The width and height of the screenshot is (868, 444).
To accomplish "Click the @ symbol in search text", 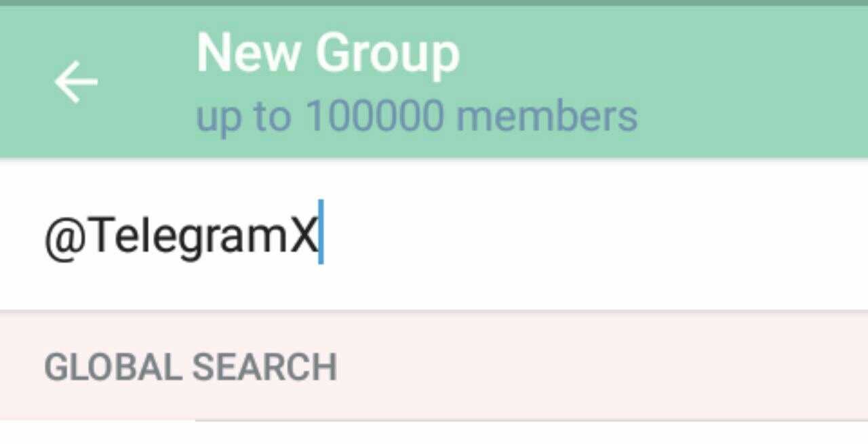I will pyautogui.click(x=62, y=237).
